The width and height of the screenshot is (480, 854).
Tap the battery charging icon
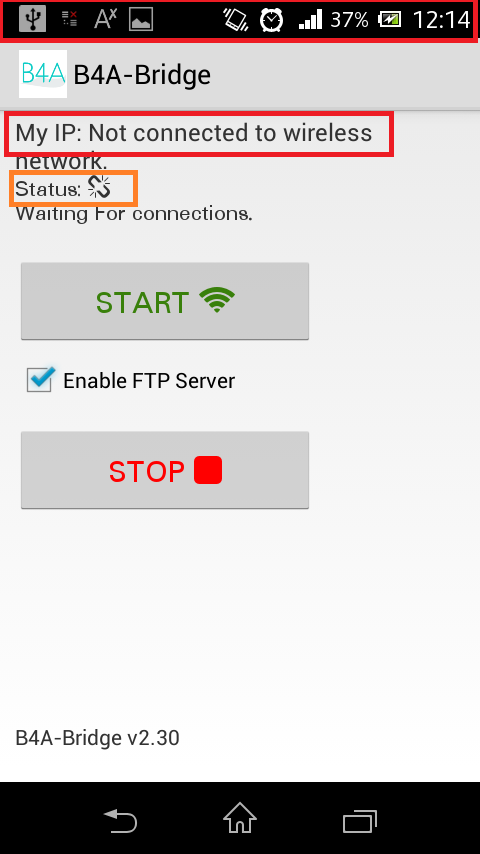[x=390, y=20]
